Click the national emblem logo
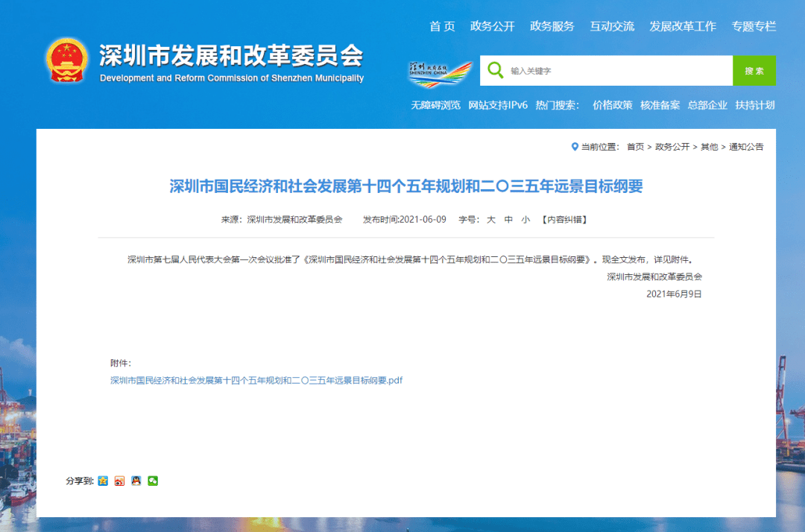The image size is (805, 532). point(66,60)
